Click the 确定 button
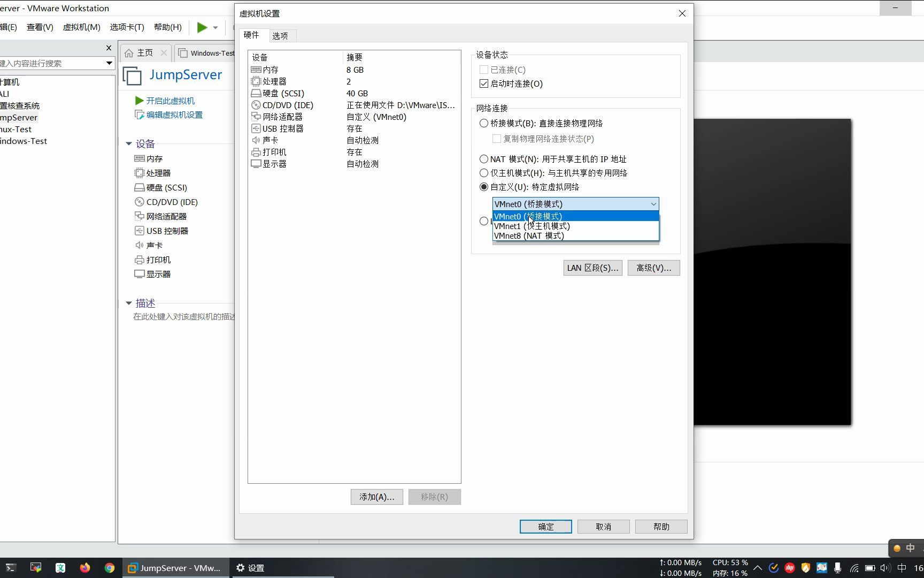The width and height of the screenshot is (924, 578). [546, 527]
